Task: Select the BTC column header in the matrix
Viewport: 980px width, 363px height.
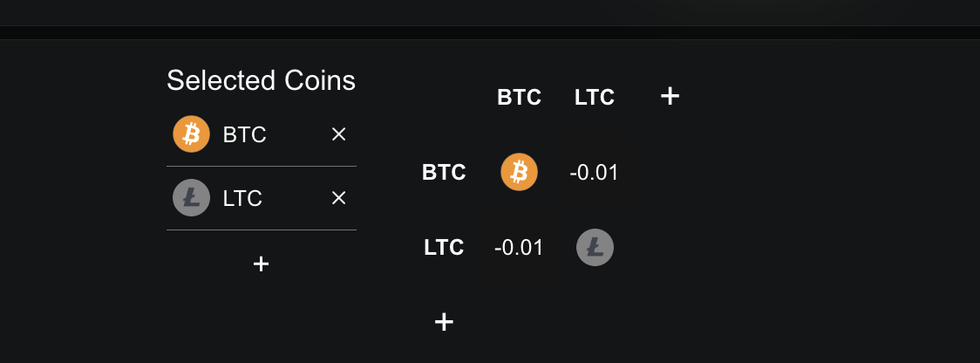Action: pyautogui.click(x=519, y=98)
